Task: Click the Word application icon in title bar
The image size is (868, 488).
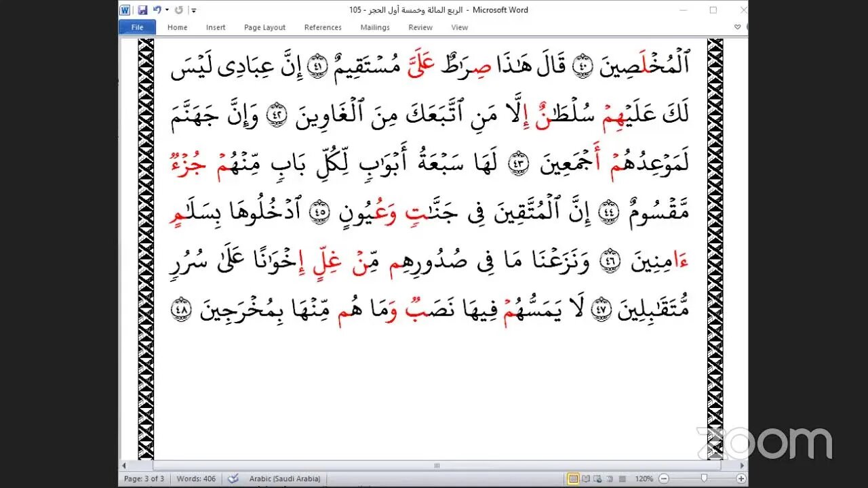Action: click(125, 10)
